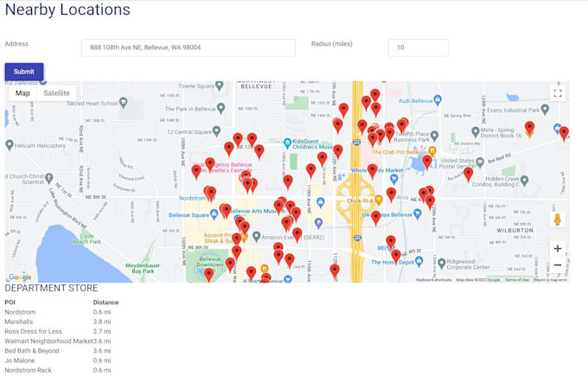The height and width of the screenshot is (376, 588).
Task: Click the Distance column header
Action: [105, 303]
